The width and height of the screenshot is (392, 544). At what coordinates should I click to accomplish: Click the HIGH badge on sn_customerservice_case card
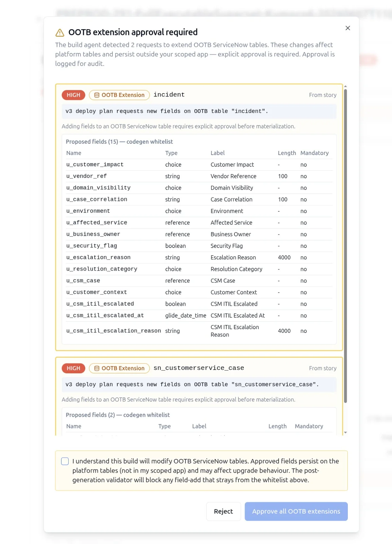pos(73,368)
